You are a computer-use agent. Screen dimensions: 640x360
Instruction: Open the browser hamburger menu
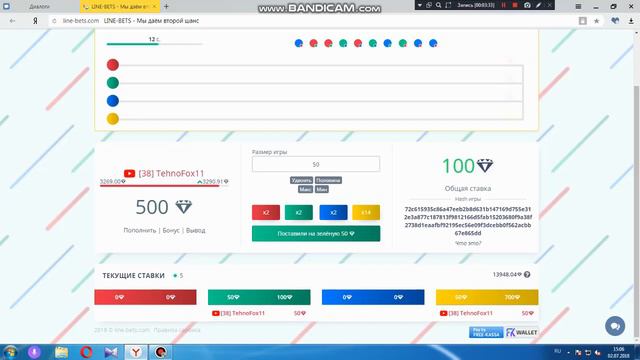click(578, 7)
